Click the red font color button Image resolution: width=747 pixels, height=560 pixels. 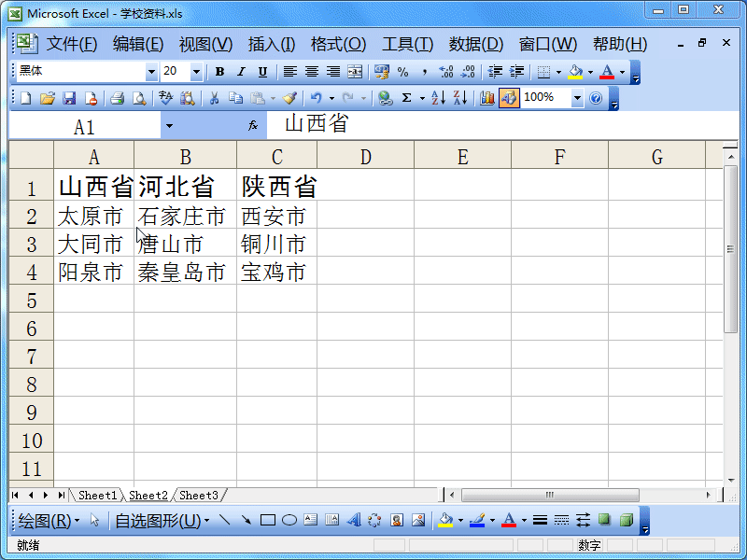coord(607,72)
